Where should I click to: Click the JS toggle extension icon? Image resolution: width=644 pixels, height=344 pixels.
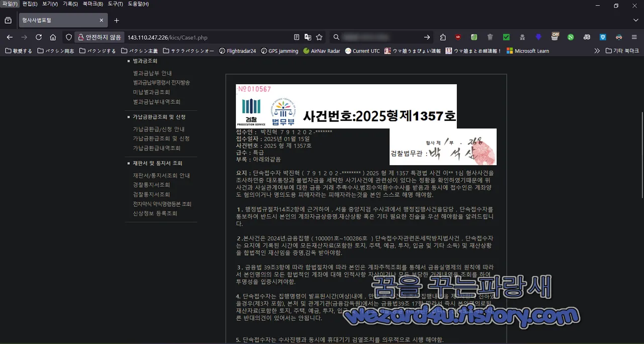pos(587,37)
